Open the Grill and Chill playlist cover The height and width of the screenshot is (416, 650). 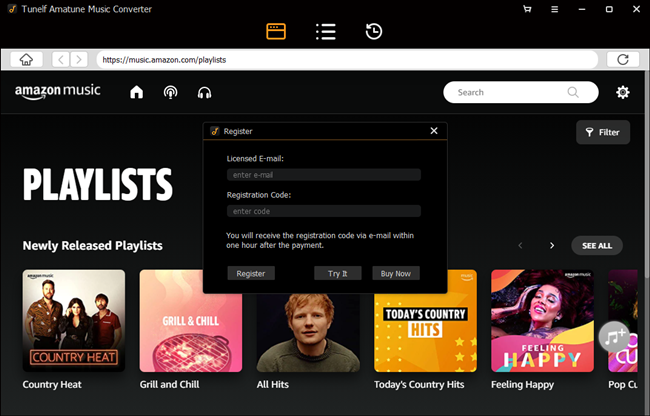tap(191, 321)
